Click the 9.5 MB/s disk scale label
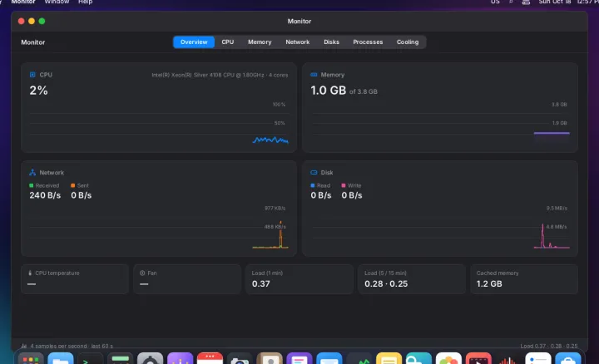The height and width of the screenshot is (364, 599). [x=557, y=209]
